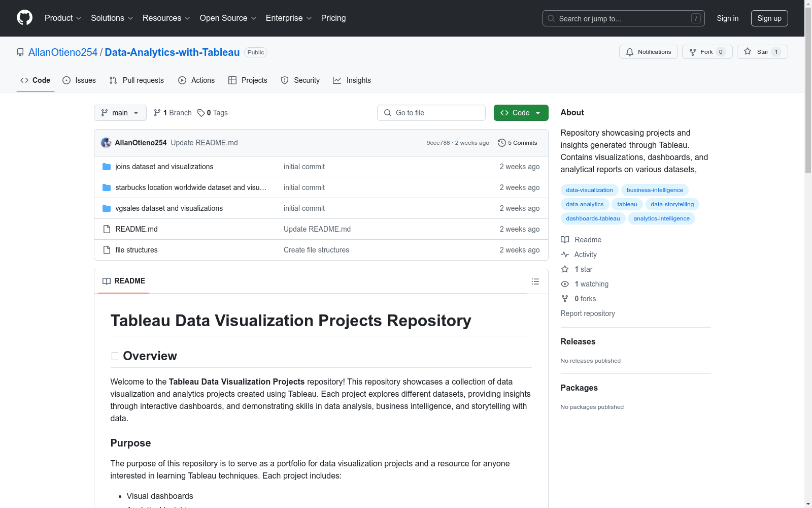812x508 pixels.
Task: Open the tableau topic tag
Action: click(x=627, y=204)
